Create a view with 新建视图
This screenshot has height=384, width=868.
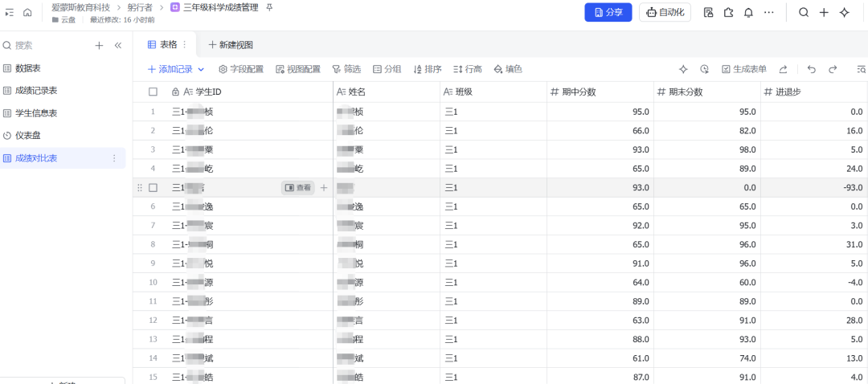231,45
